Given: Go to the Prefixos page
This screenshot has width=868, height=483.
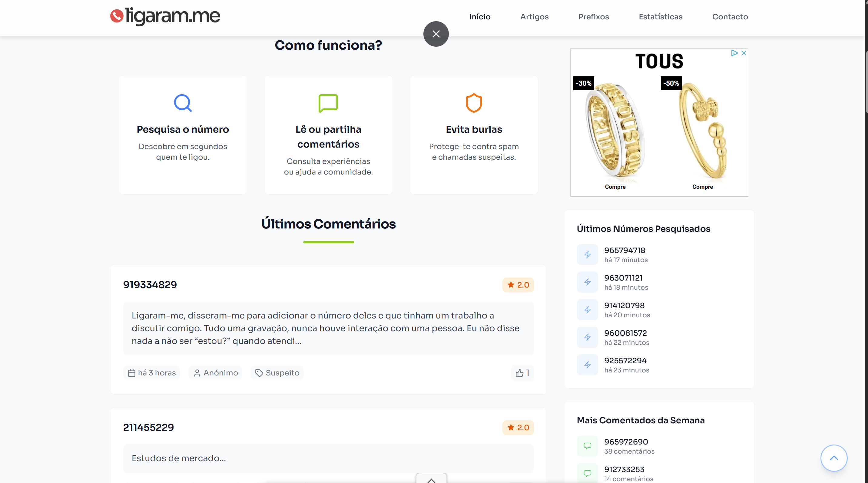Looking at the screenshot, I should 593,17.
